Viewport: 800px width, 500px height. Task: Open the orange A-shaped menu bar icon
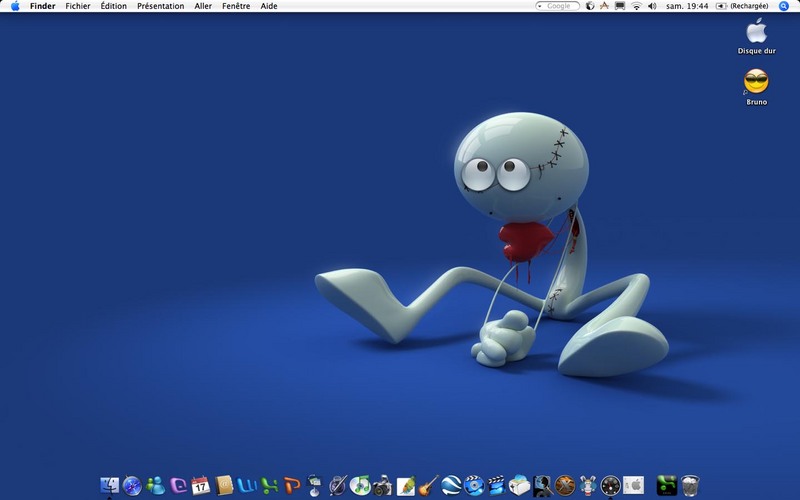pos(605,6)
